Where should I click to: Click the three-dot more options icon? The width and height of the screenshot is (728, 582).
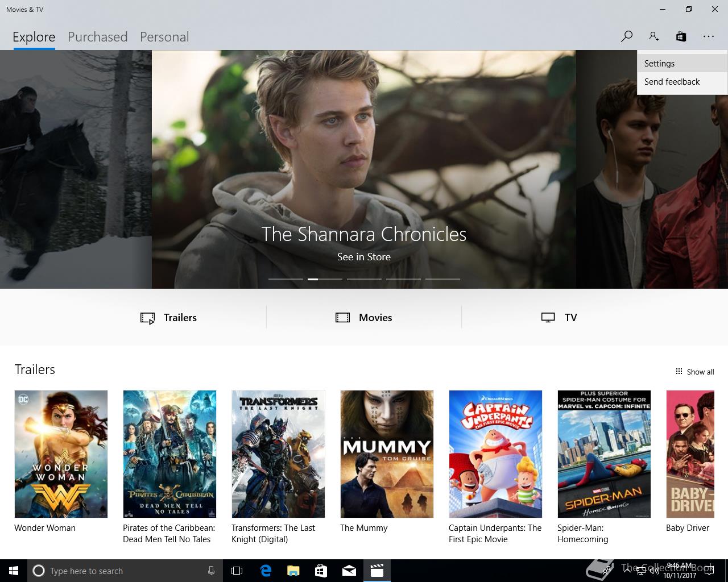pos(708,36)
